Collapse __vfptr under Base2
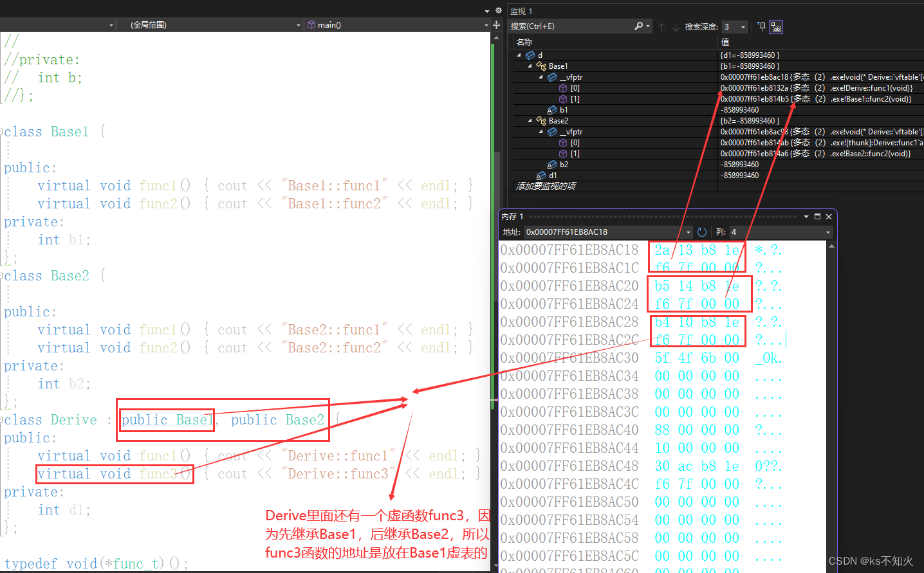 click(x=541, y=132)
